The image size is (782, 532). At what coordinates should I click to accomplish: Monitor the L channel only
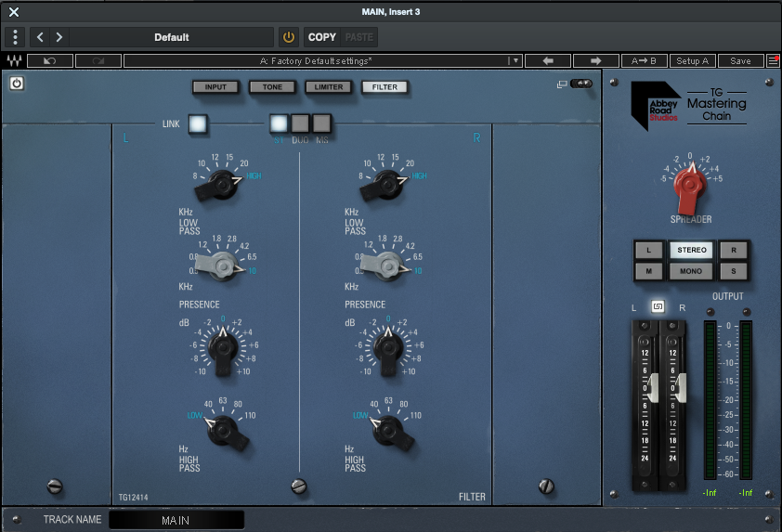(648, 251)
